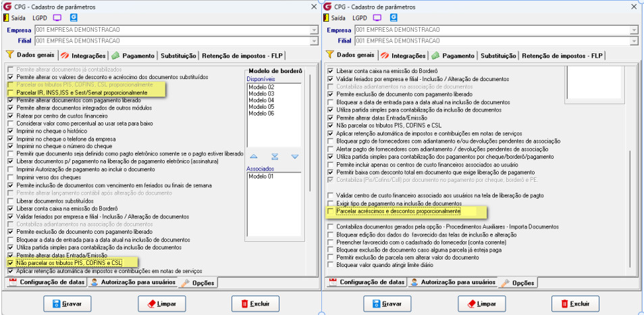Click vertical scrollbar of left window options
644x315 pixels.
click(311, 132)
